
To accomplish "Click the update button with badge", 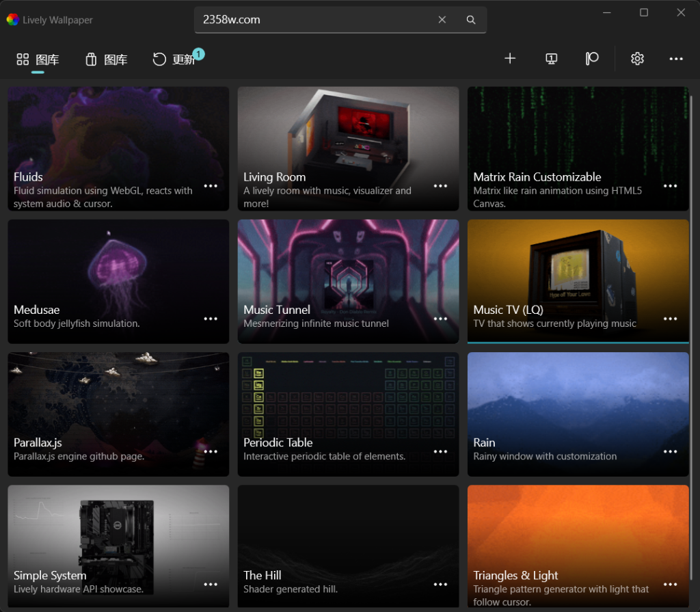I will pyautogui.click(x=175, y=59).
